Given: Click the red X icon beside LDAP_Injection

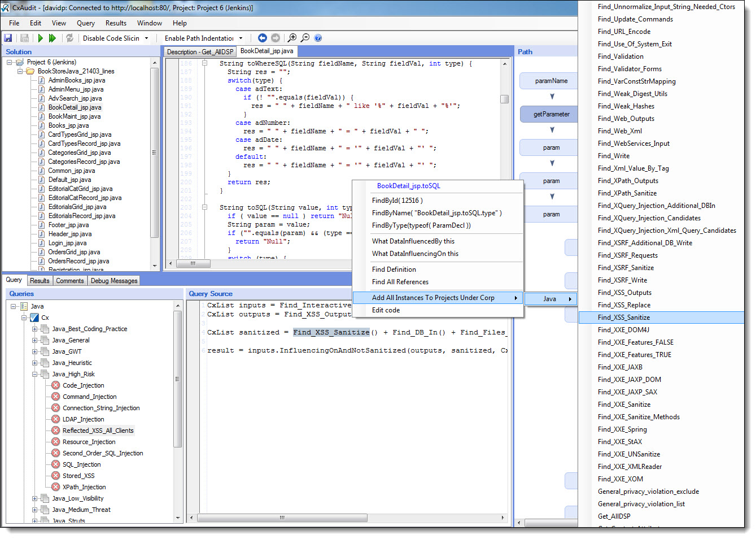Looking at the screenshot, I should (55, 419).
